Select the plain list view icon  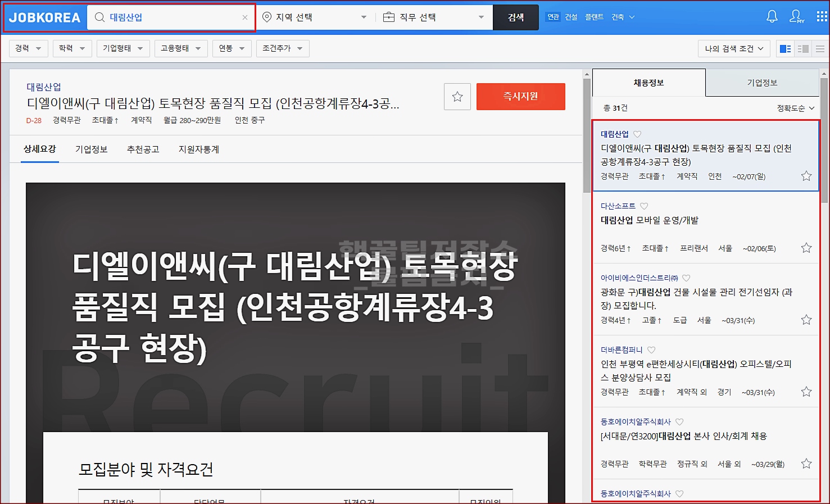click(820, 49)
